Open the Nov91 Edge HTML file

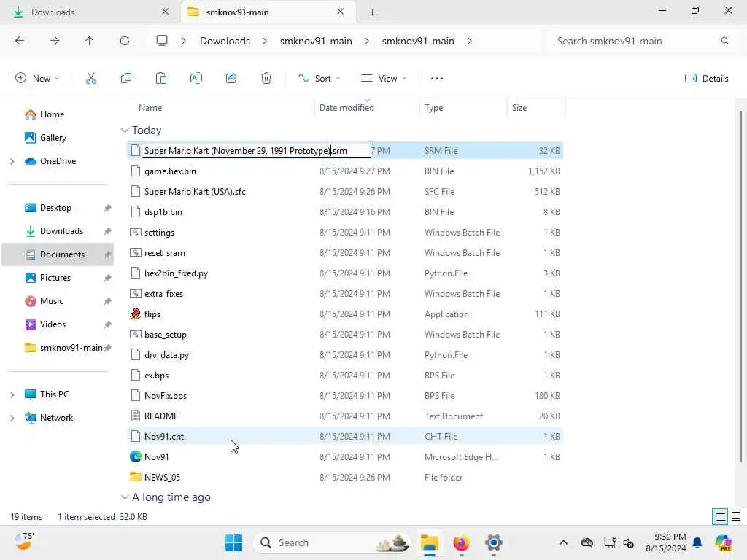pos(157,457)
